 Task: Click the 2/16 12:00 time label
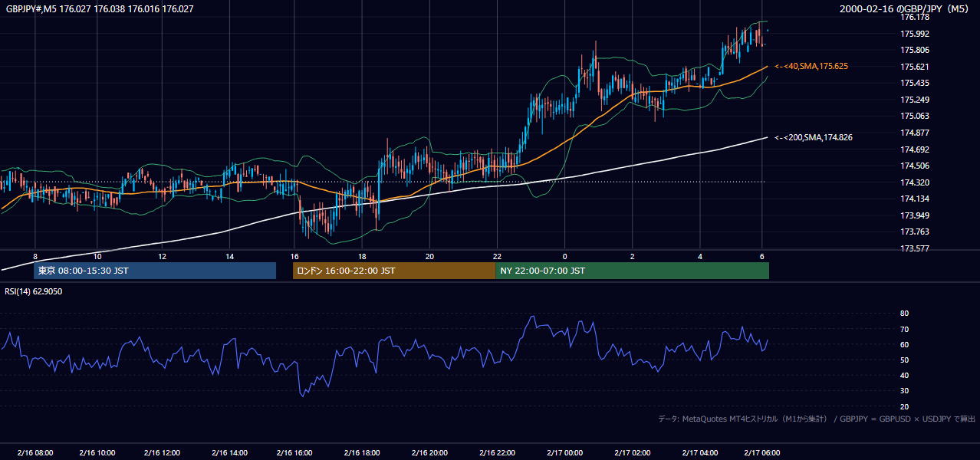pos(163,452)
